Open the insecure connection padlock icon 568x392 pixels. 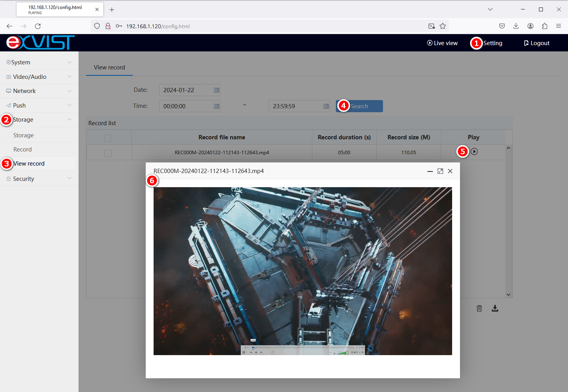108,26
